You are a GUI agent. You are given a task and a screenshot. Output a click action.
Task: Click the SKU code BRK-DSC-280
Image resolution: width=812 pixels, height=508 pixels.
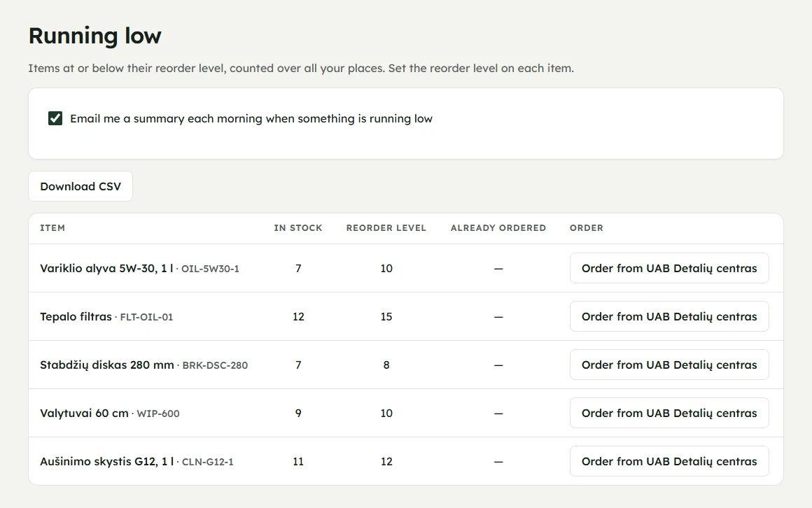215,365
